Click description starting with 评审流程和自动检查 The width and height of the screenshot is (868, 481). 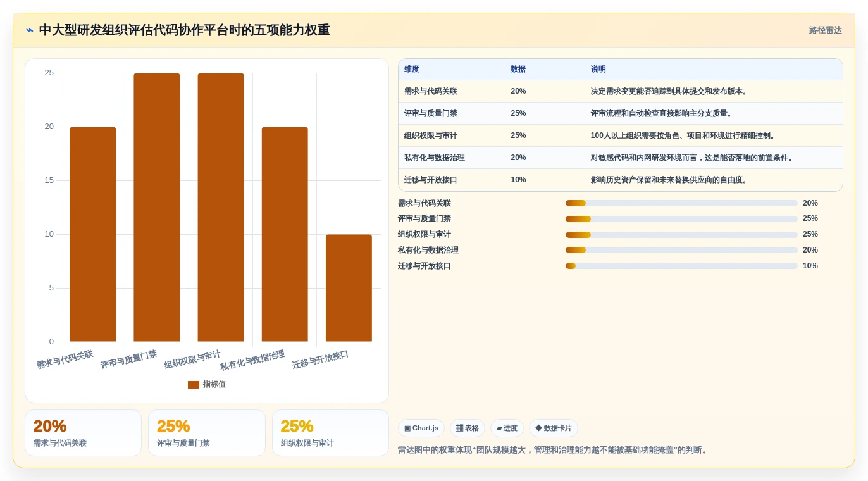click(x=663, y=113)
